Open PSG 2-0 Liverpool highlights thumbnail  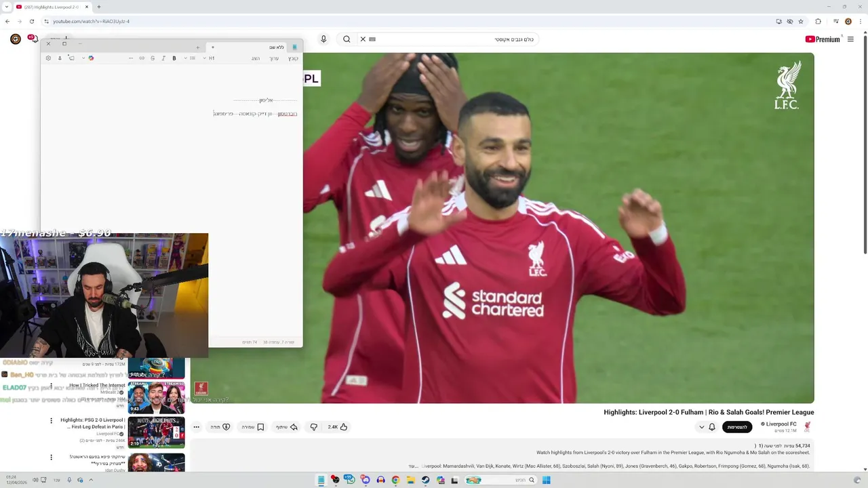(156, 432)
